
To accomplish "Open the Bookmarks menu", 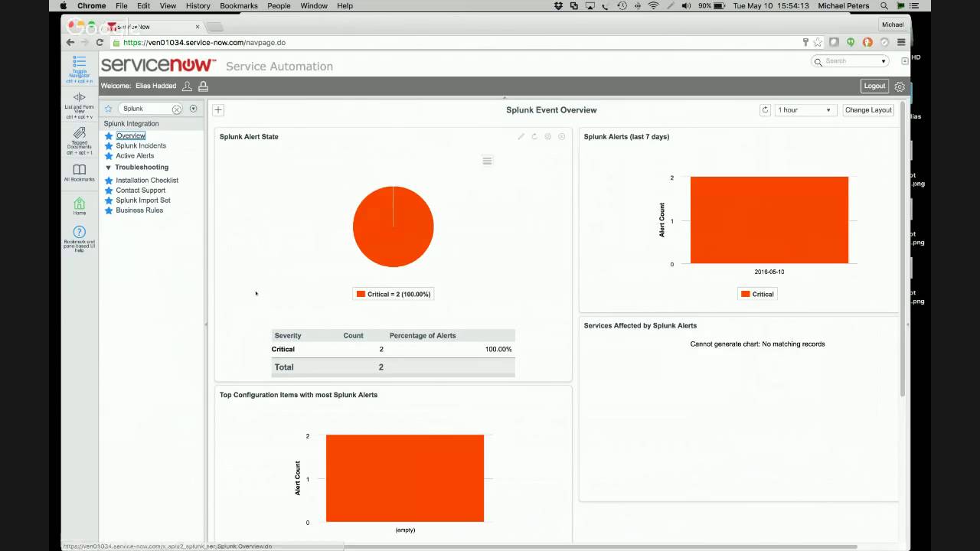I will pos(238,5).
